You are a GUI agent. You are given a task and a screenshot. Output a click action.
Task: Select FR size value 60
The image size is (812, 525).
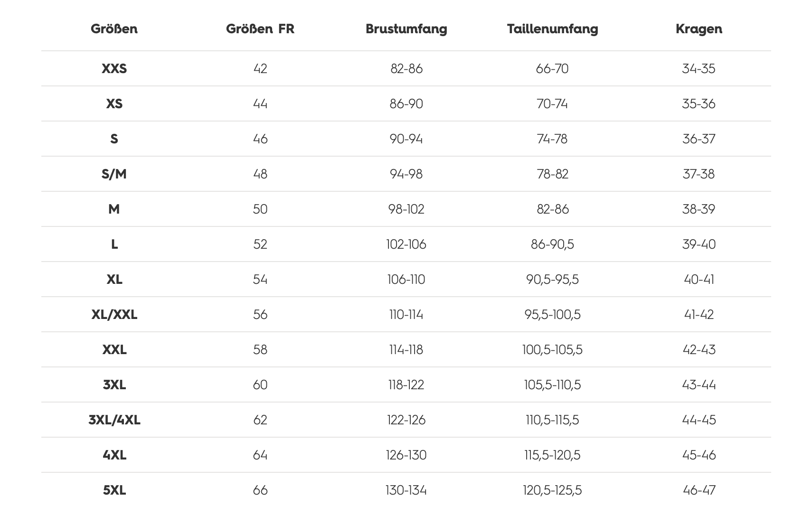point(260,385)
